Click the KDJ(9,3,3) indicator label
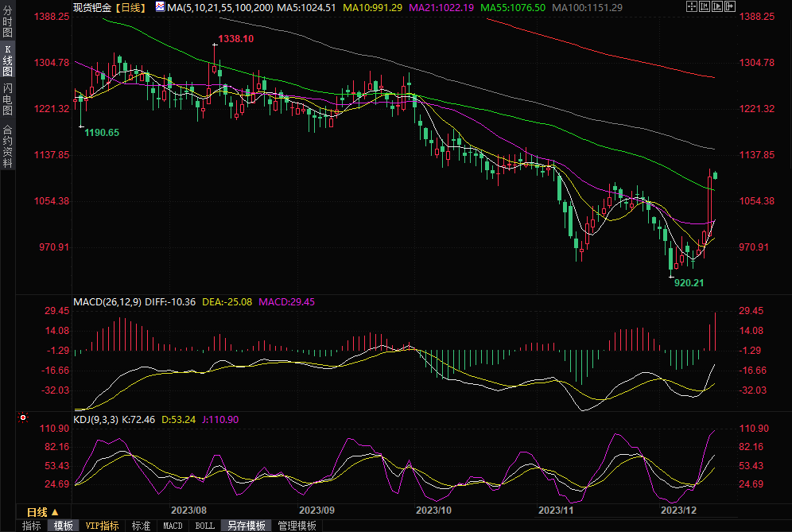Screen dimensions: 792x532 tap(95, 420)
